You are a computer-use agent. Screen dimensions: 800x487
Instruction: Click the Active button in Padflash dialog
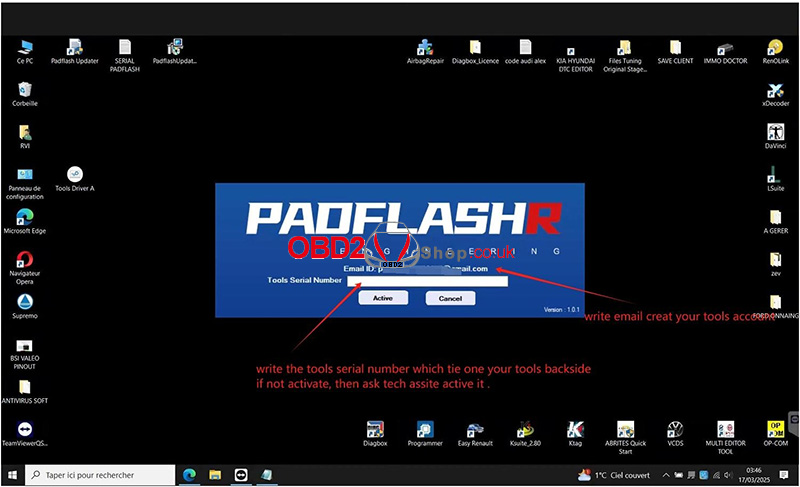click(x=382, y=298)
